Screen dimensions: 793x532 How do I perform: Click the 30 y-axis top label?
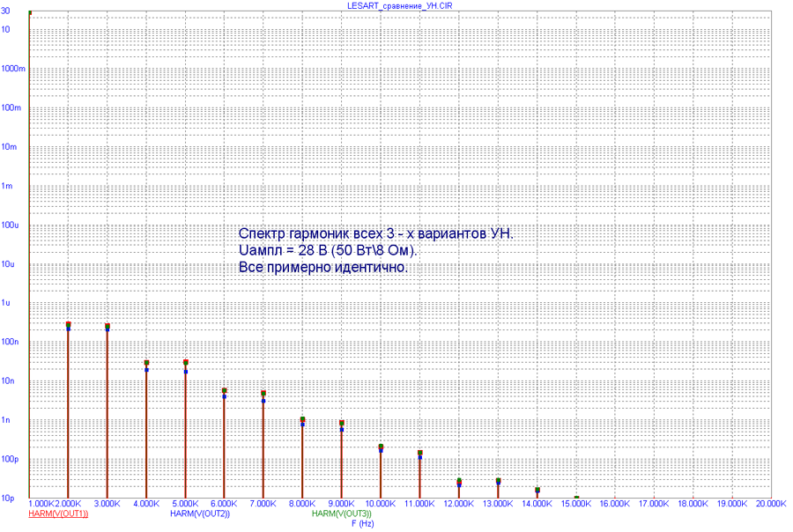point(5,11)
